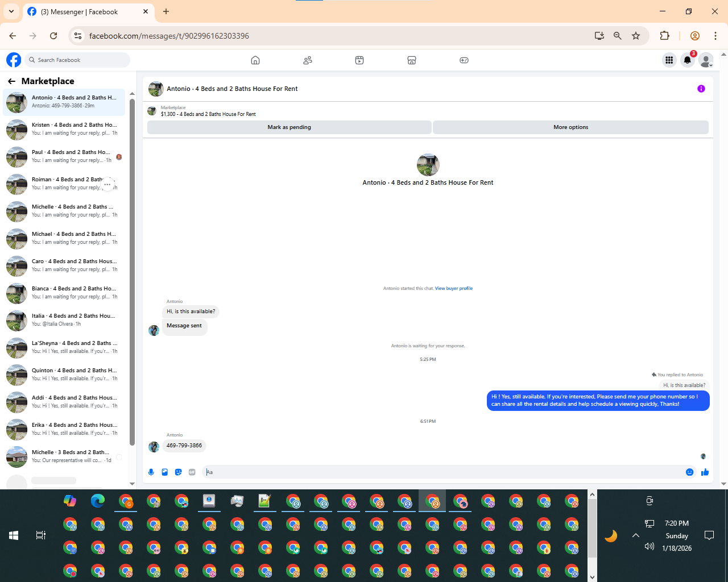Open Paul's 4 Beds and 2 Baths conversation
The height and width of the screenshot is (582, 728).
(64, 157)
